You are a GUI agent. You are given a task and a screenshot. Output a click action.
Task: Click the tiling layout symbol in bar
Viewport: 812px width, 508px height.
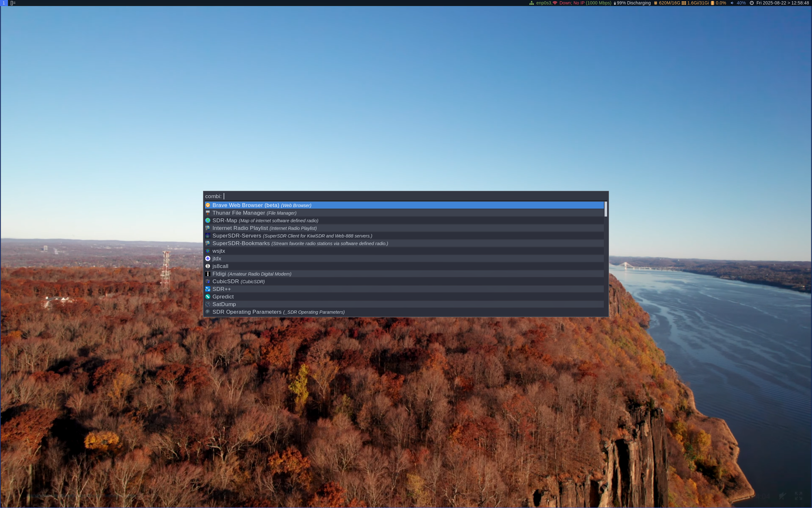(13, 3)
